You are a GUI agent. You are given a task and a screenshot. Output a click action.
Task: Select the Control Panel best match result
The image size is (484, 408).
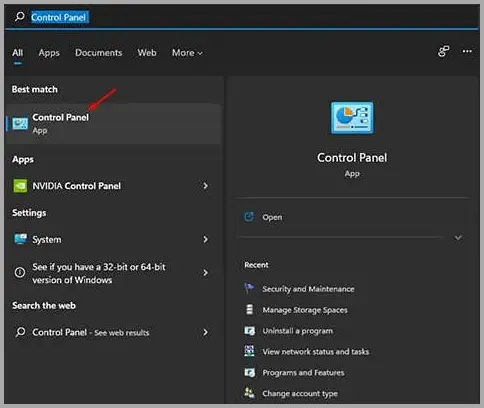[113, 123]
